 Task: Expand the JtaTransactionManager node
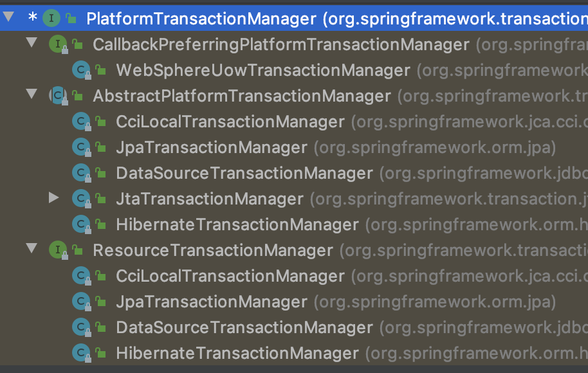tap(54, 197)
